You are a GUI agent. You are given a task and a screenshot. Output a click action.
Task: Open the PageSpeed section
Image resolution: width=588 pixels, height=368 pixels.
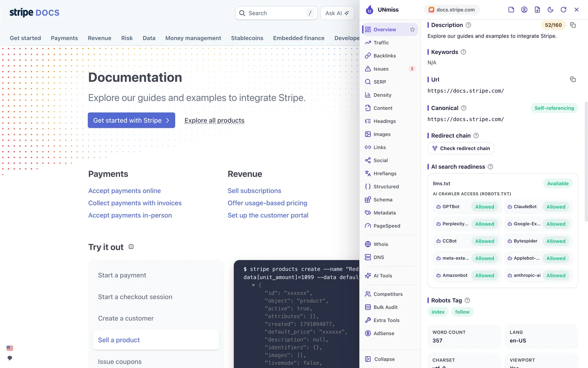pos(390,226)
